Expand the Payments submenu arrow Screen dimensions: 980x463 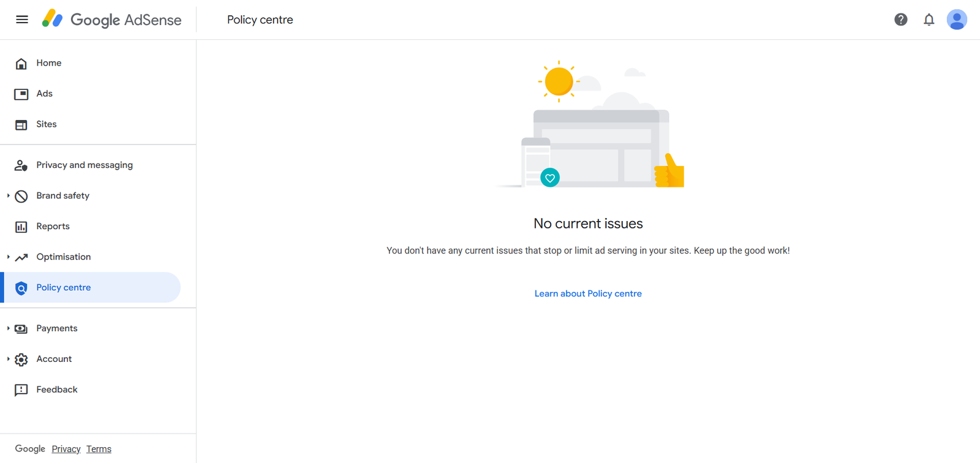8,329
